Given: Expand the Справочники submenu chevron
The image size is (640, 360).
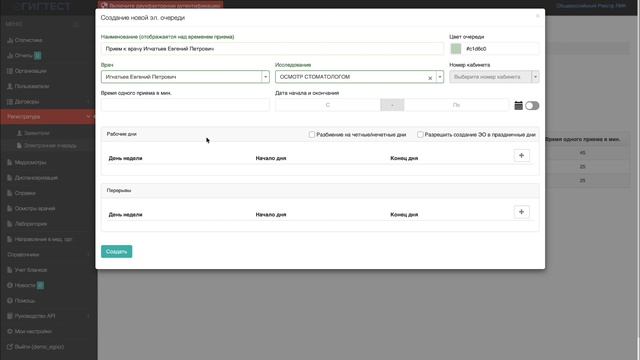Looking at the screenshot, I should [x=88, y=255].
